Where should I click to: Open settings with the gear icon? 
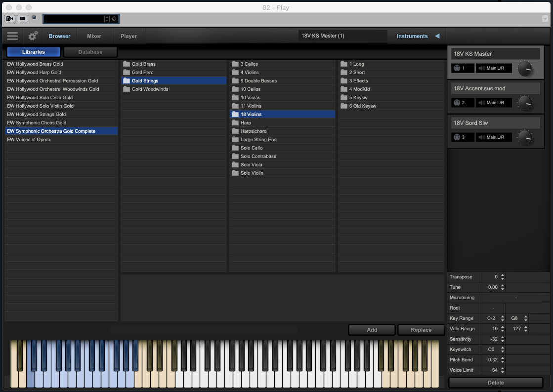pyautogui.click(x=33, y=36)
